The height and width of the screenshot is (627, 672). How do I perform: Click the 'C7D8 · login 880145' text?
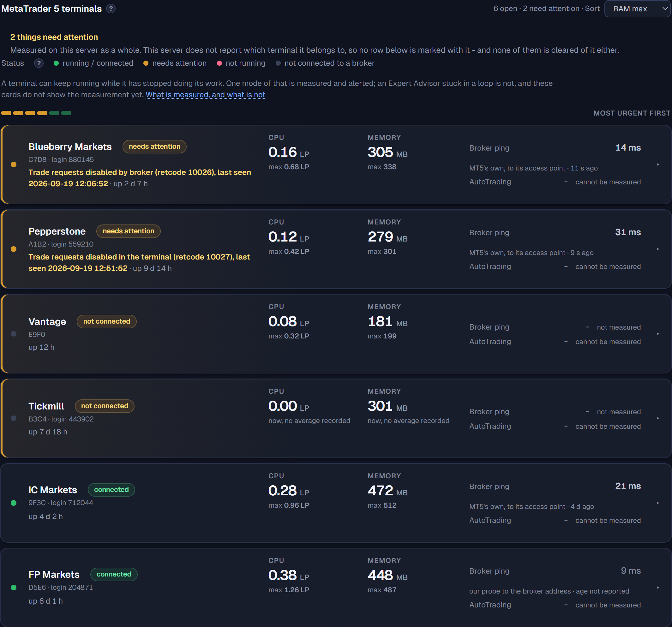click(x=61, y=159)
